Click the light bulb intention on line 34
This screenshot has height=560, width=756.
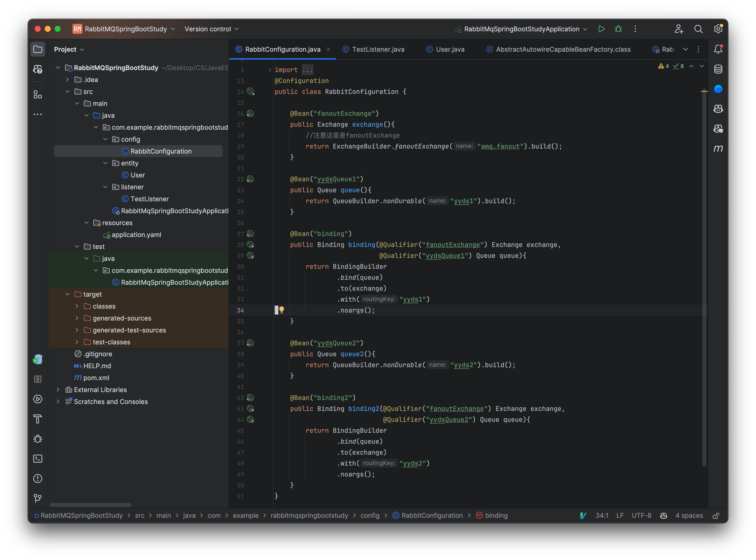[x=282, y=309]
